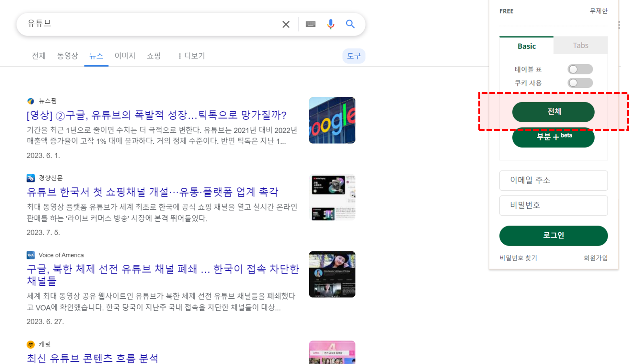This screenshot has height=364, width=629.
Task: Open the 경향신문 source favicon
Action: pos(30,178)
